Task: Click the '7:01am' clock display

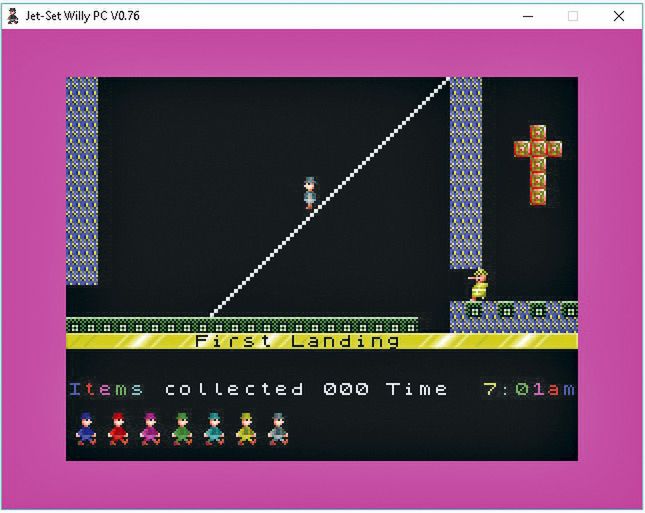Action: pyautogui.click(x=529, y=389)
